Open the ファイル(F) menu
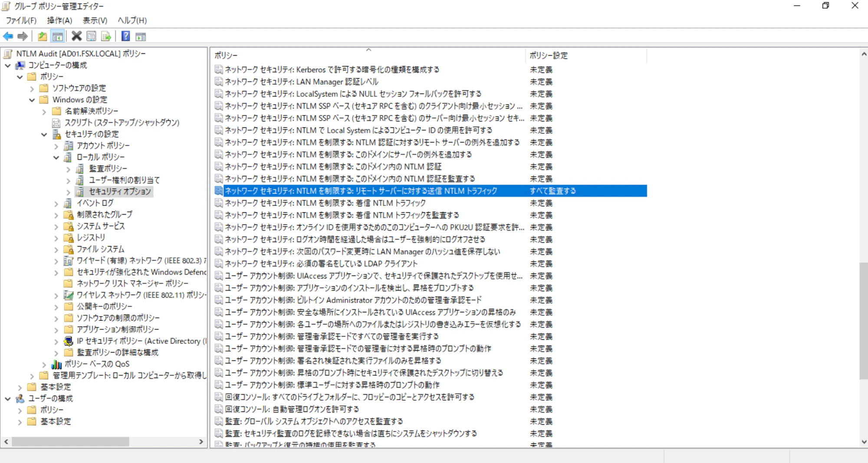The image size is (868, 463). tap(21, 20)
